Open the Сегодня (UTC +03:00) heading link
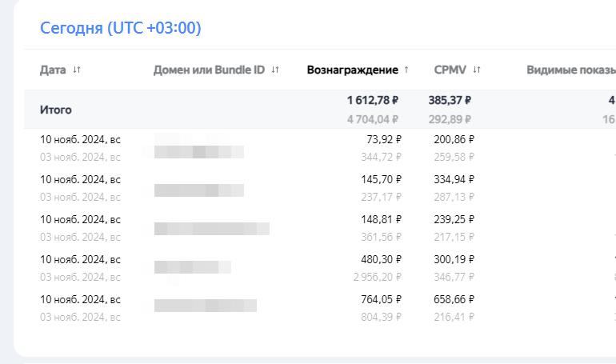 (x=121, y=28)
